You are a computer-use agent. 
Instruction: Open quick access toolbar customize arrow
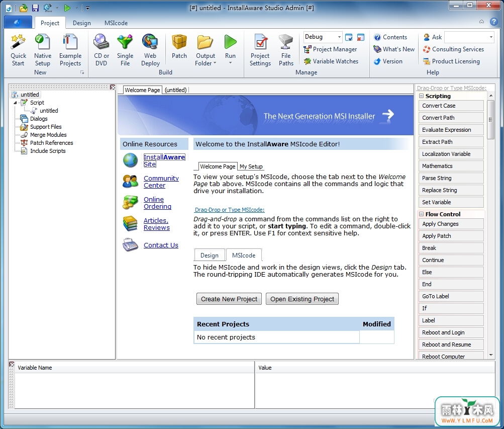(x=87, y=9)
